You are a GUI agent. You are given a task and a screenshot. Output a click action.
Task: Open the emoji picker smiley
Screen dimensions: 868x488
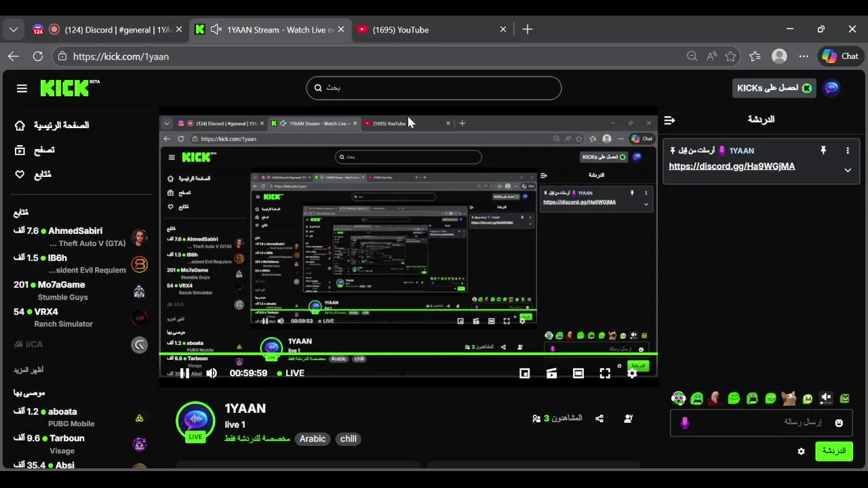[x=839, y=423]
